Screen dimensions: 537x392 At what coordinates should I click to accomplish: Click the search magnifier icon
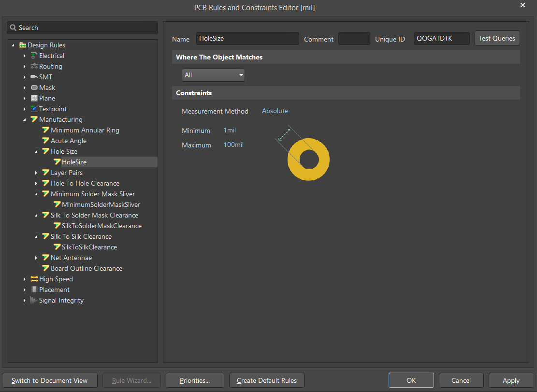[13, 28]
